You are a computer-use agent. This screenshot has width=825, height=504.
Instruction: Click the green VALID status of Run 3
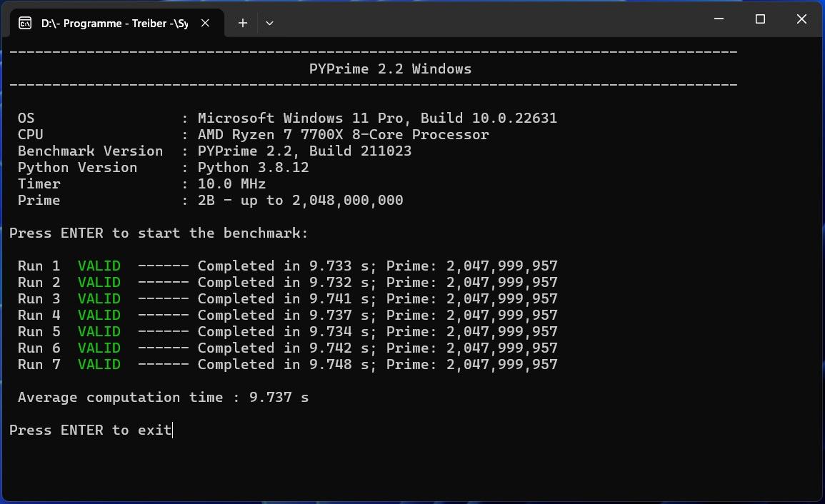99,298
